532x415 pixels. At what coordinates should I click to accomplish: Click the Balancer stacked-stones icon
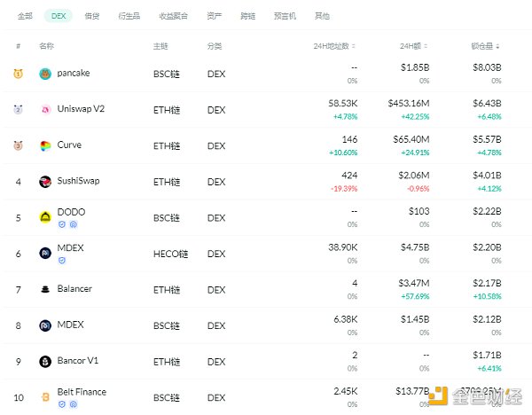(x=45, y=289)
